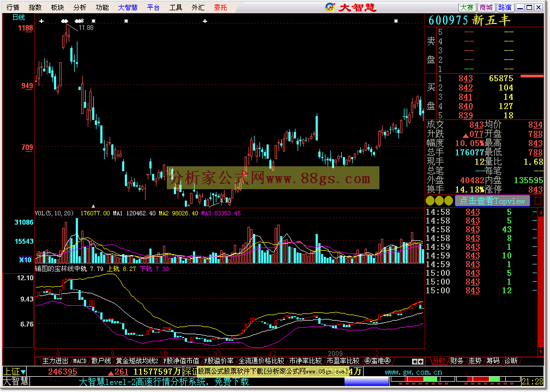Open the 板块 menu
550x392 pixels.
(x=57, y=8)
